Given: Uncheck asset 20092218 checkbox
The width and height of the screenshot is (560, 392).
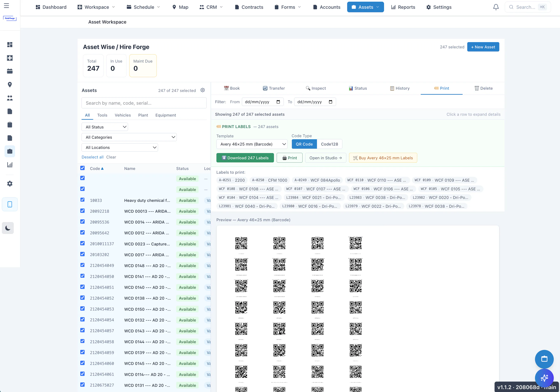Looking at the screenshot, I should [x=82, y=211].
